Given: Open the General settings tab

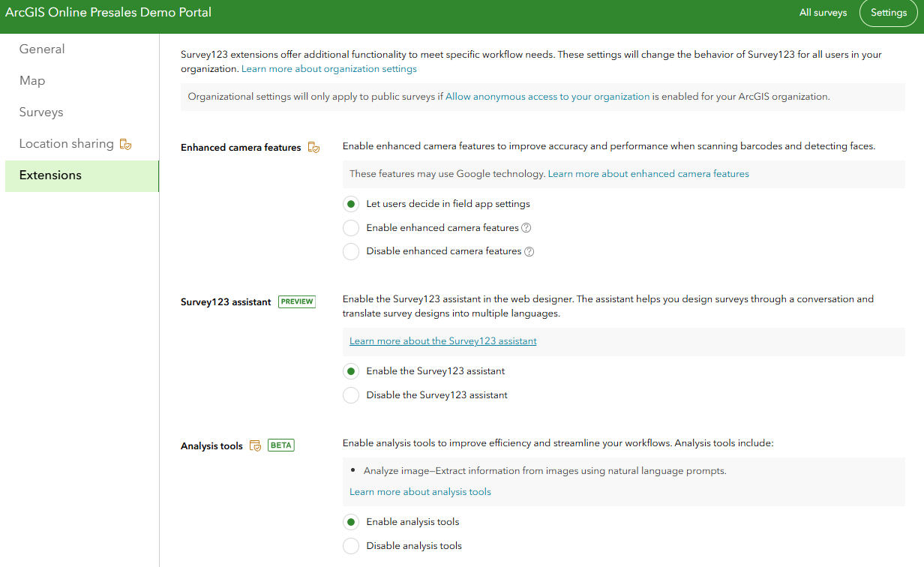Looking at the screenshot, I should pyautogui.click(x=82, y=49).
